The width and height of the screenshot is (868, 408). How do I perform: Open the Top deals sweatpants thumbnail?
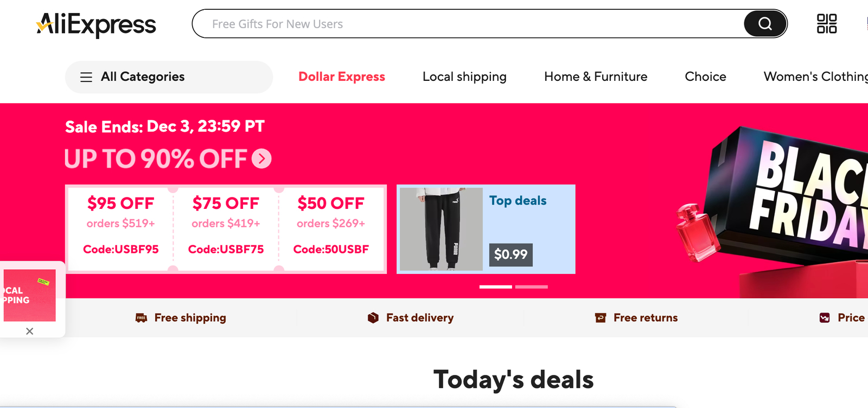441,229
